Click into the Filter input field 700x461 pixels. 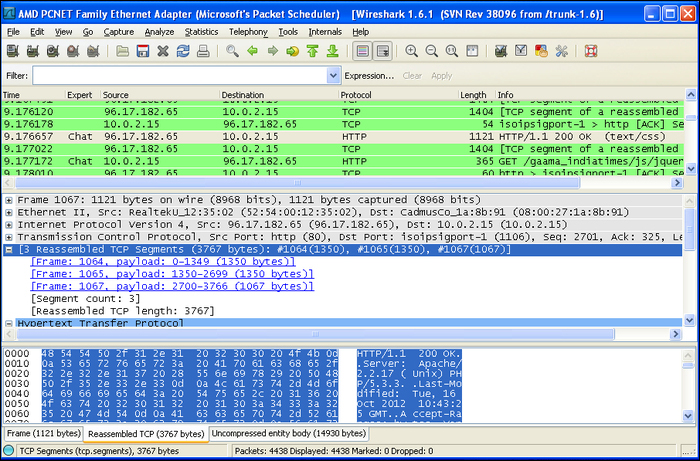180,76
